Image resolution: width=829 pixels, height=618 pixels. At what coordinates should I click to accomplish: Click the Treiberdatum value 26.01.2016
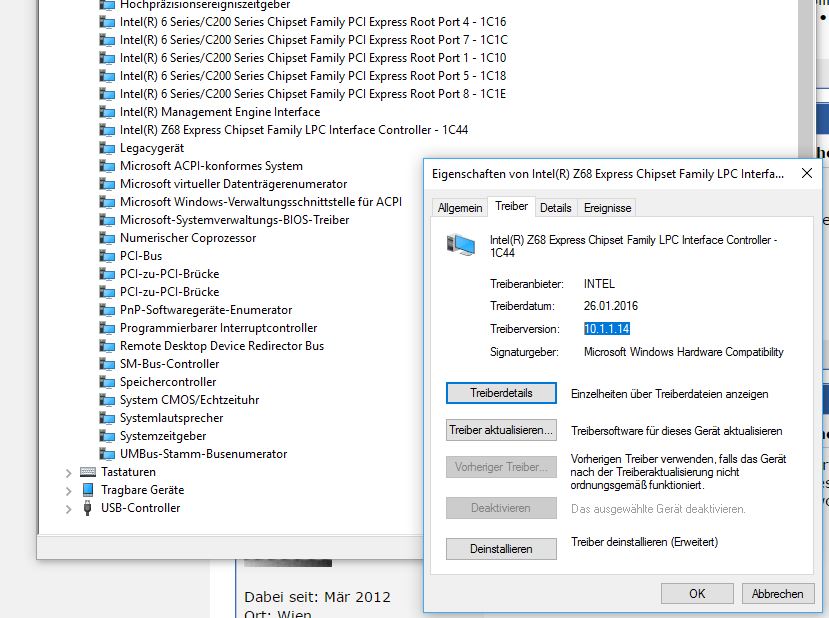tap(611, 306)
